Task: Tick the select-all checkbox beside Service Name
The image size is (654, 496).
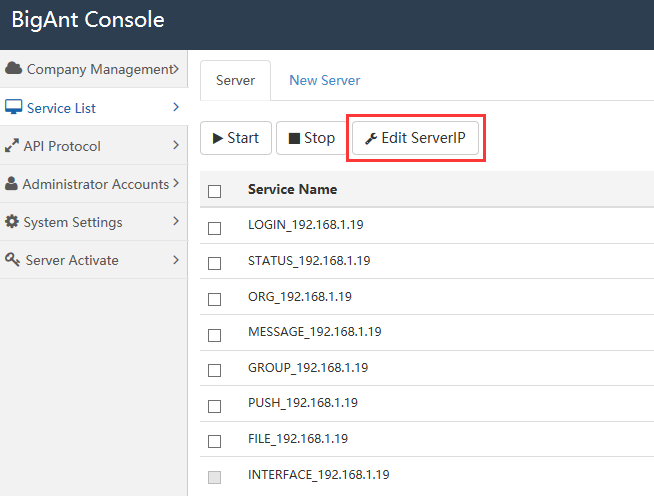Action: [214, 191]
